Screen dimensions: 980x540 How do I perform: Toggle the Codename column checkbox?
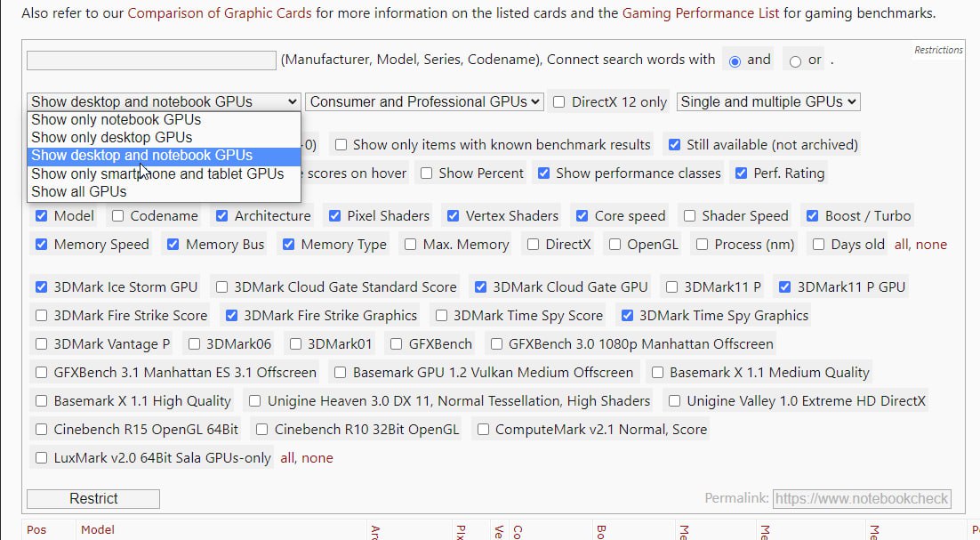(118, 216)
